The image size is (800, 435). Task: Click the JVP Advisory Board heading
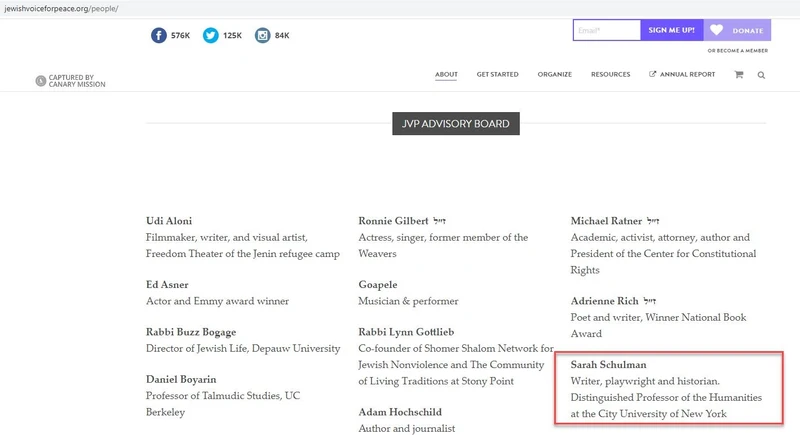456,124
